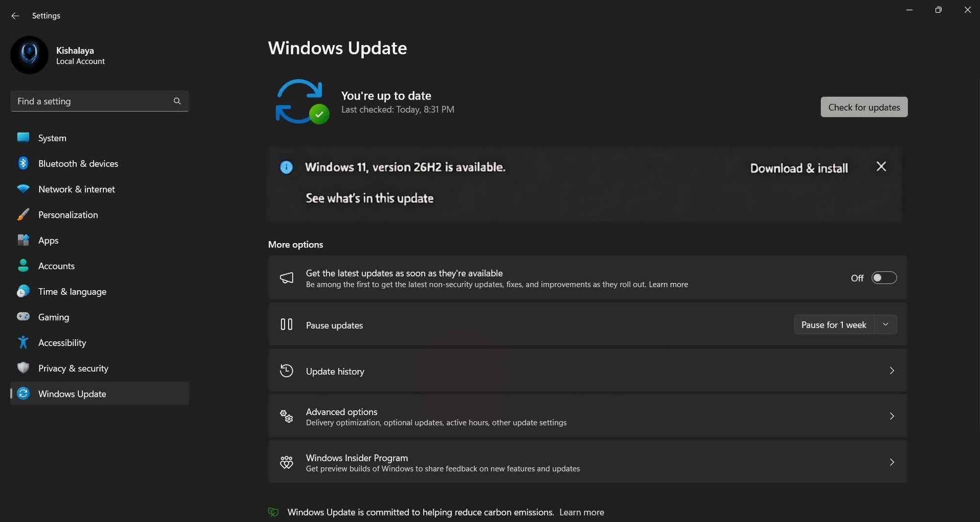
Task: Click the Apps grid icon
Action: [x=23, y=240]
